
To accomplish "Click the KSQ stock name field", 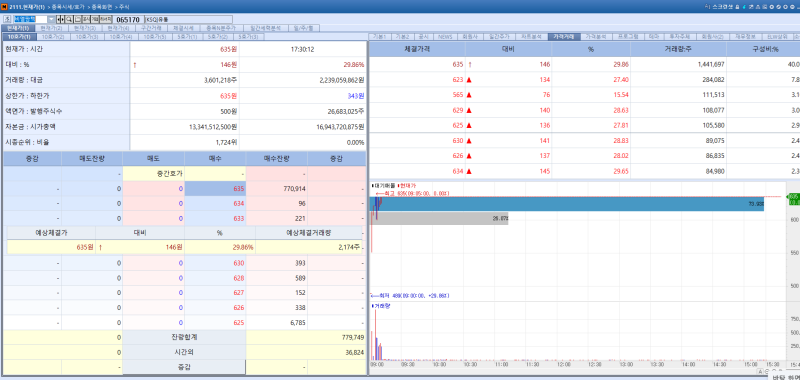I will coord(188,19).
